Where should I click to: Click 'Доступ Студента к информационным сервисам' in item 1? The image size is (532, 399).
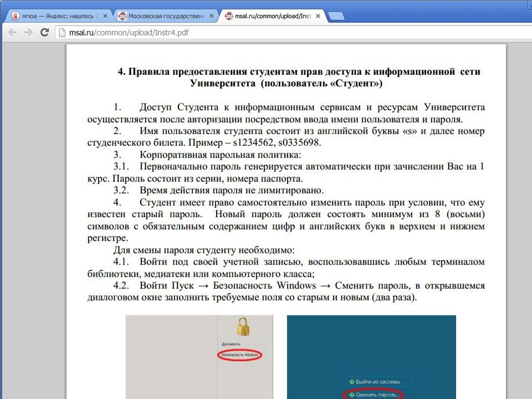click(x=250, y=107)
